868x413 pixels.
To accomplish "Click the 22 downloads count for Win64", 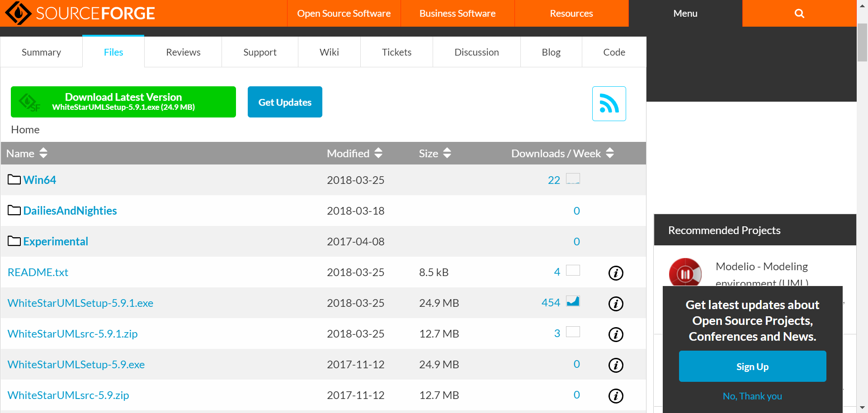I will point(554,180).
